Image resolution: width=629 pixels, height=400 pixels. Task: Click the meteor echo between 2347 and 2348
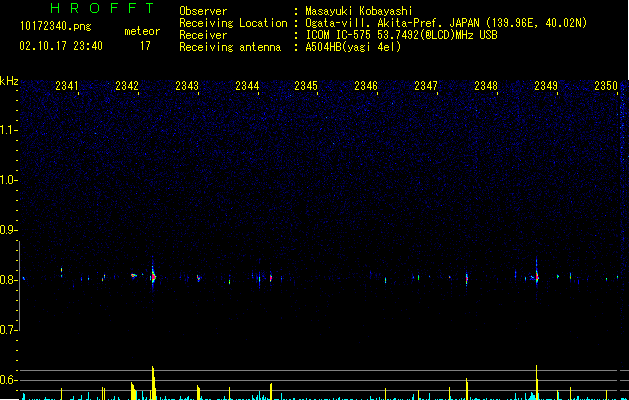pyautogui.click(x=467, y=278)
